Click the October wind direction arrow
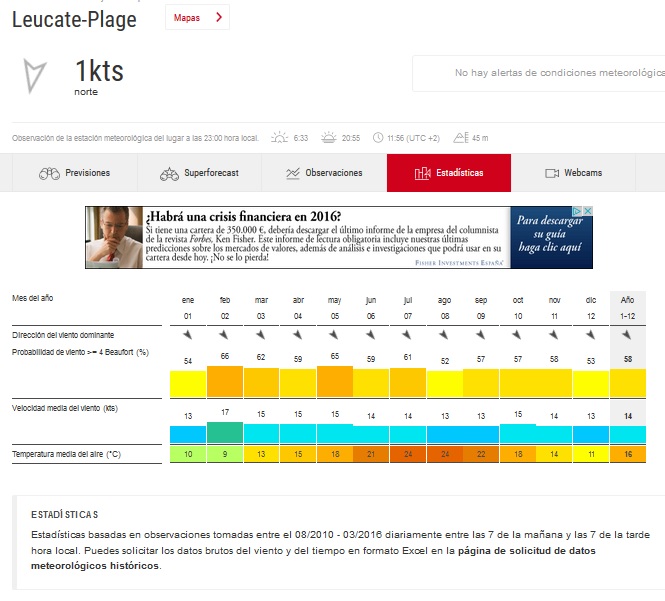The width and height of the screenshot is (665, 601). pyautogui.click(x=517, y=335)
